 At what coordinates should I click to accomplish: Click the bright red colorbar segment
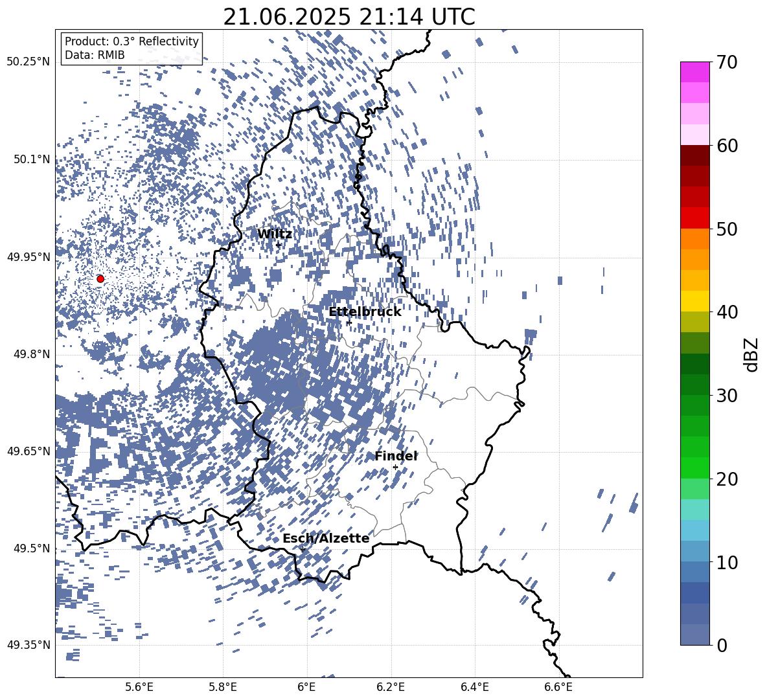pos(694,218)
